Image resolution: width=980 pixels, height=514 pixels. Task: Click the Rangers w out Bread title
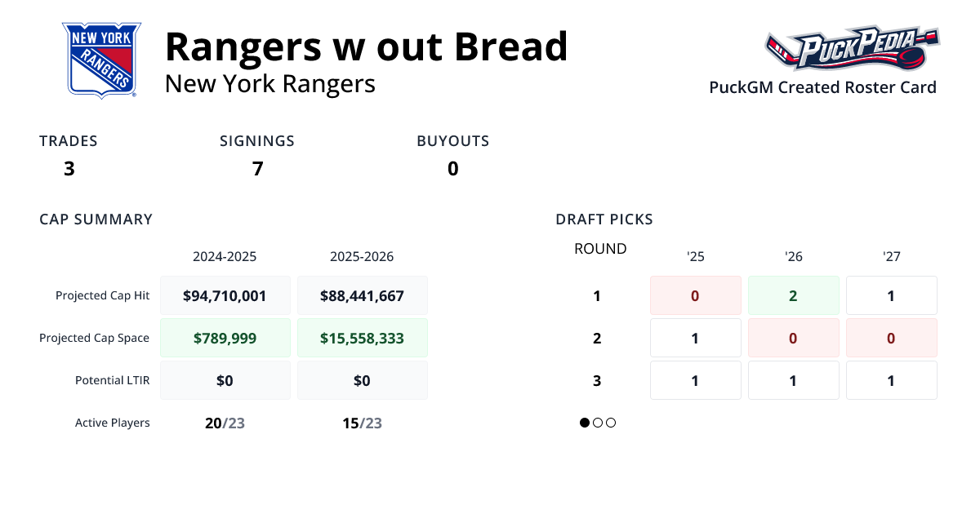coord(367,47)
